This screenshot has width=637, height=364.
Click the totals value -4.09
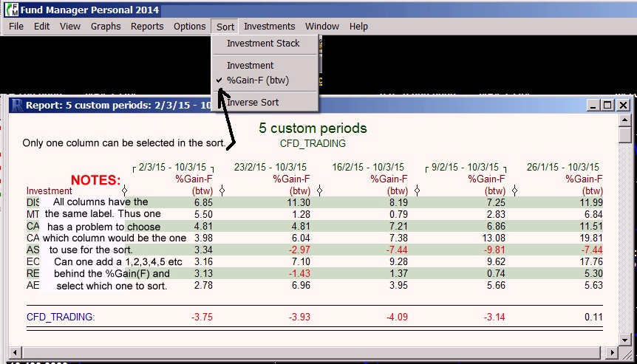(397, 317)
